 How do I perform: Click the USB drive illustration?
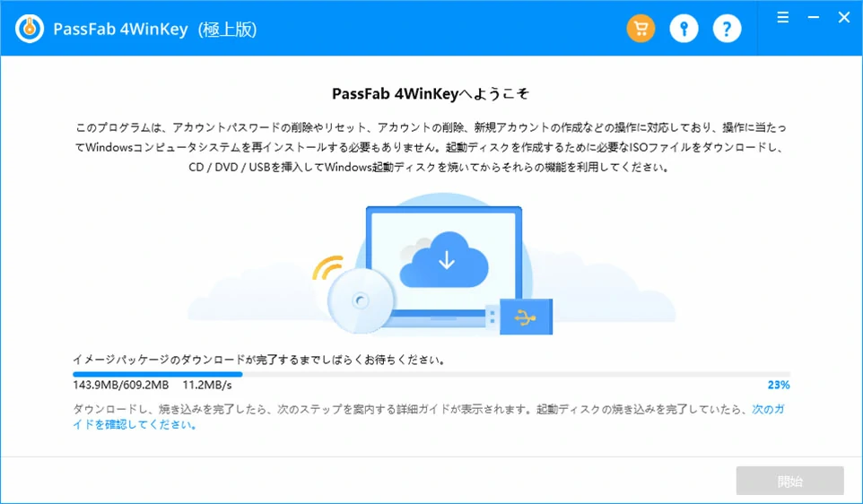[519, 317]
